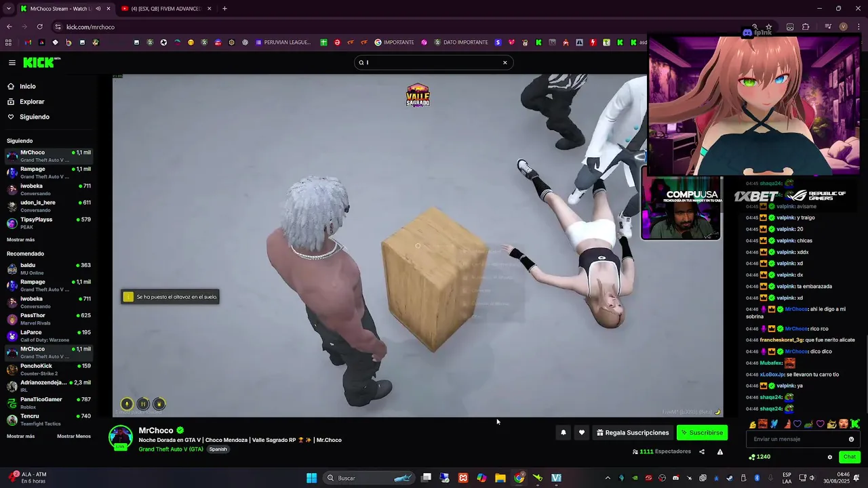Viewport: 868px width, 488px height.
Task: Mute the MrChoco tab via speaker icon
Action: coord(98,9)
